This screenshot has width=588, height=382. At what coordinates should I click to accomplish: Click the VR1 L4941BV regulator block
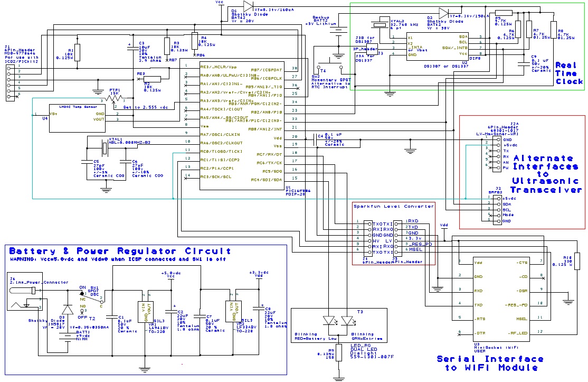click(x=148, y=308)
